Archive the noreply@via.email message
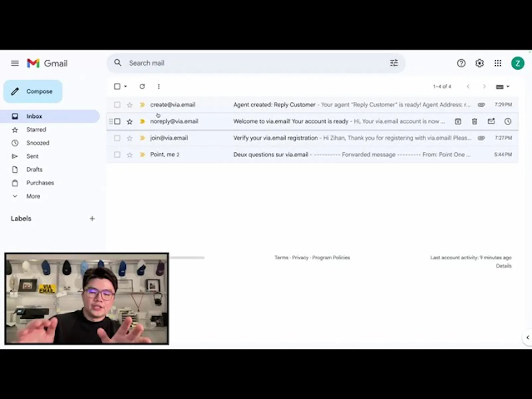Viewport: 532px width, 399px height. [x=458, y=121]
